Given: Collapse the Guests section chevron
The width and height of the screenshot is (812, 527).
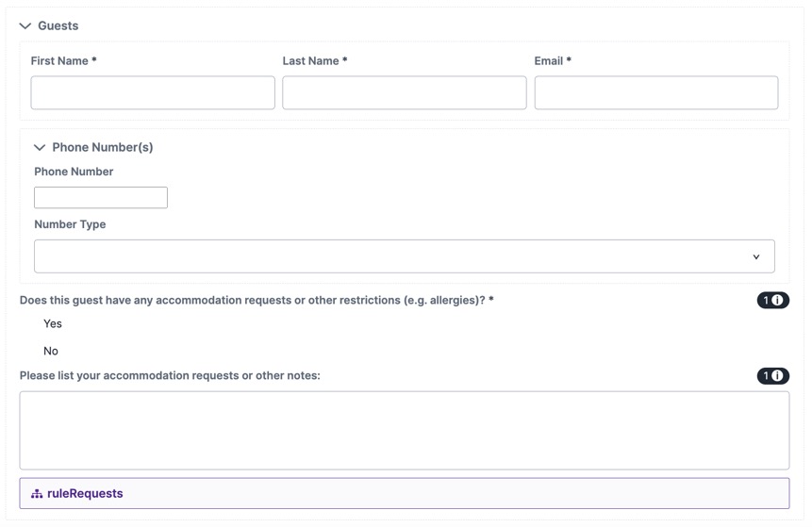Looking at the screenshot, I should tap(25, 25).
